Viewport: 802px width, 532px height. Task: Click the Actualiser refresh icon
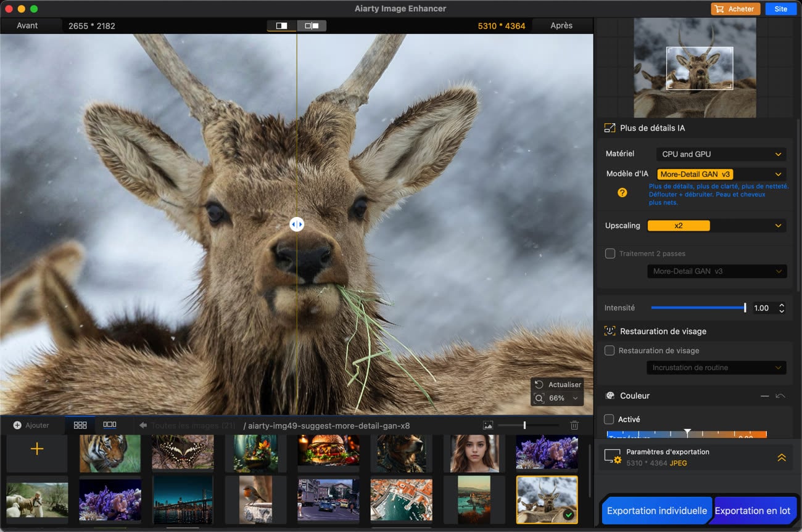[539, 384]
